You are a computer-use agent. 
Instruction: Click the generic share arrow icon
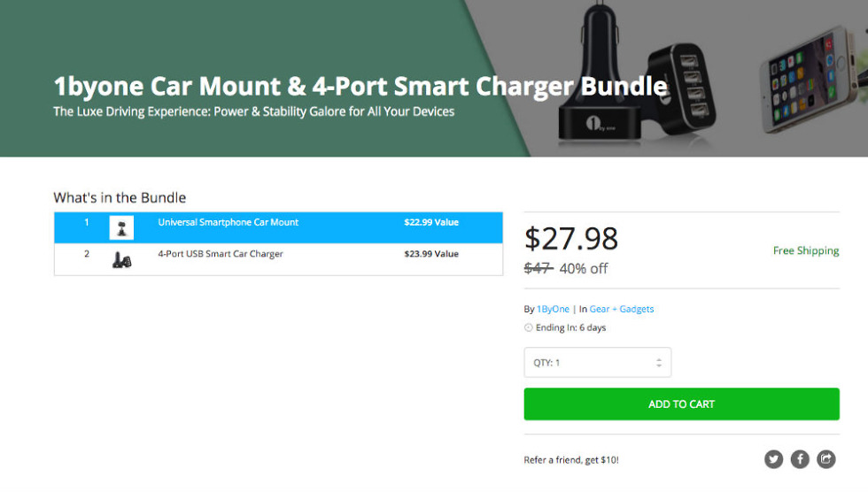click(x=825, y=458)
